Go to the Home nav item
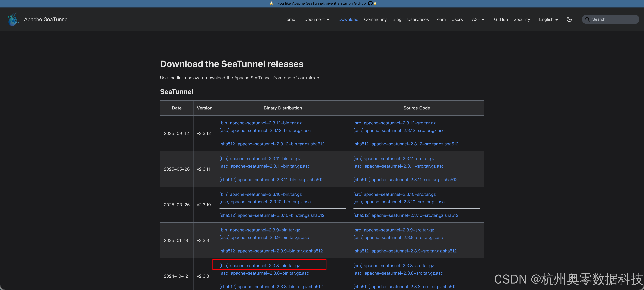Viewport: 644px width, 290px height. click(x=289, y=19)
